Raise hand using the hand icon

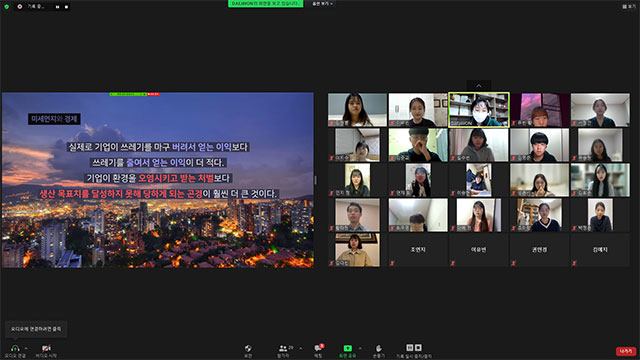click(378, 349)
